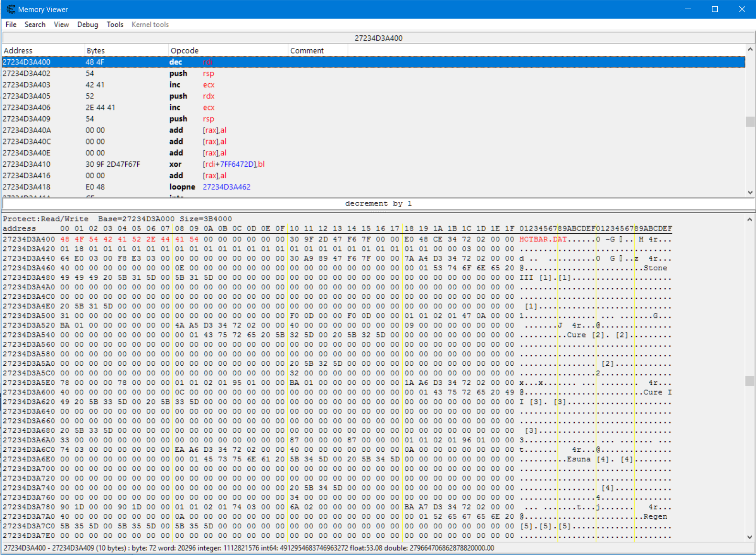Click the HOTBAR.DAT text in hex dump
This screenshot has height=555, width=756.
point(543,239)
